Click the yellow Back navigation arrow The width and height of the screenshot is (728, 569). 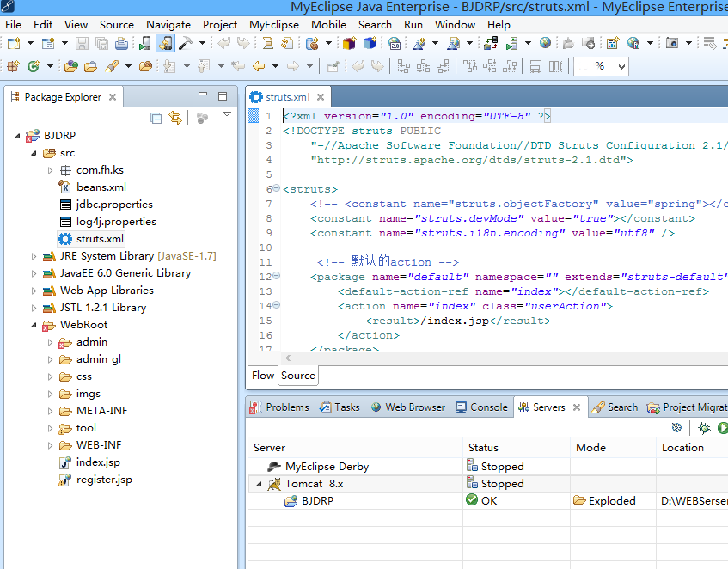pyautogui.click(x=259, y=66)
